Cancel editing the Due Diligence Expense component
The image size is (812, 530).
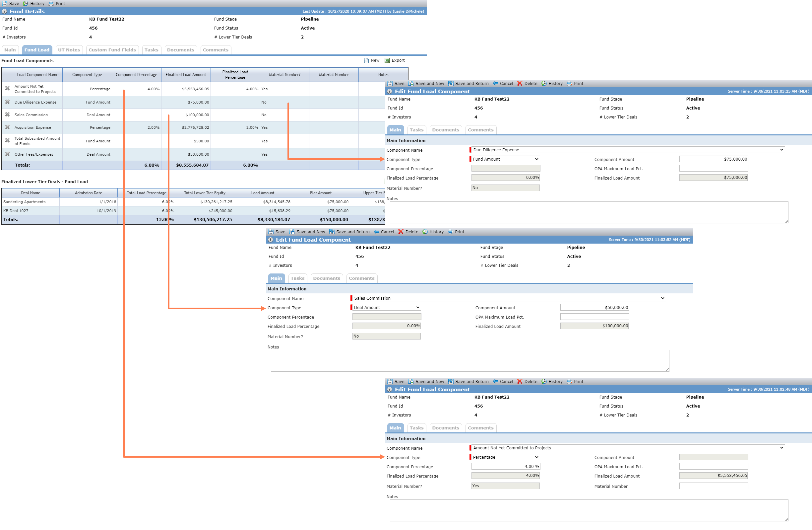(x=503, y=83)
